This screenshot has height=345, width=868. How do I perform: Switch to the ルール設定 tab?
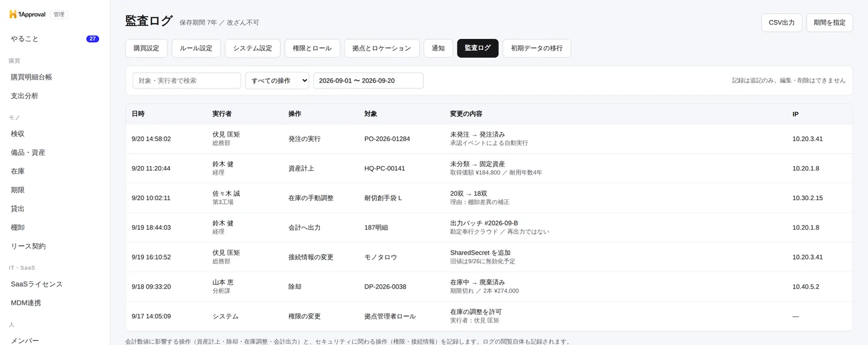[x=196, y=48]
